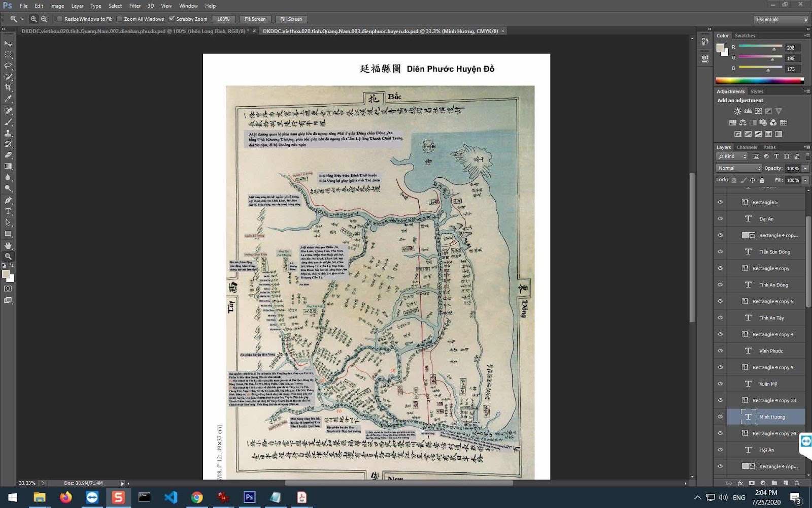Click the delete layer trash icon
Image resolution: width=812 pixels, height=508 pixels.
pyautogui.click(x=797, y=483)
